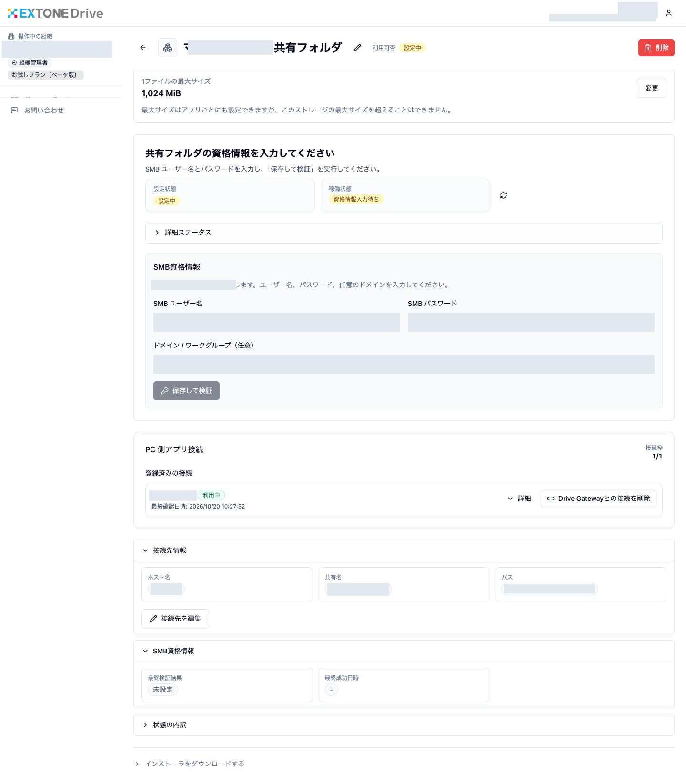Image resolution: width=686 pixels, height=784 pixels.
Task: Expand インストーラをダウンロードする section
Action: 190,764
